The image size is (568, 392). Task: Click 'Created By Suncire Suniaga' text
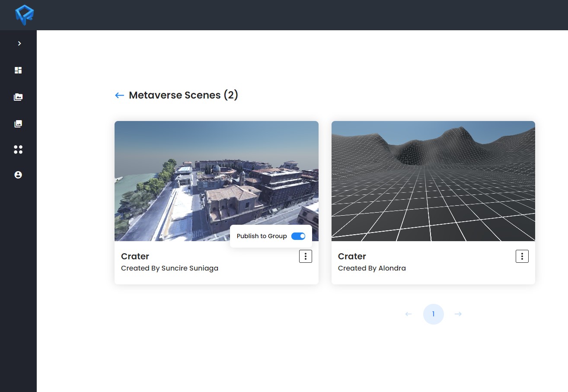click(169, 268)
